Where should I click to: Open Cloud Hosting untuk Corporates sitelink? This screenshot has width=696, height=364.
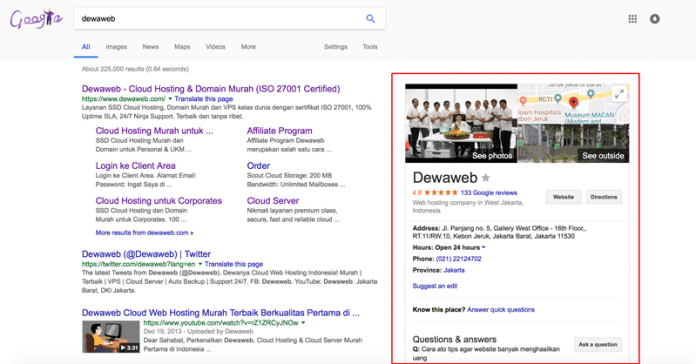[158, 201]
